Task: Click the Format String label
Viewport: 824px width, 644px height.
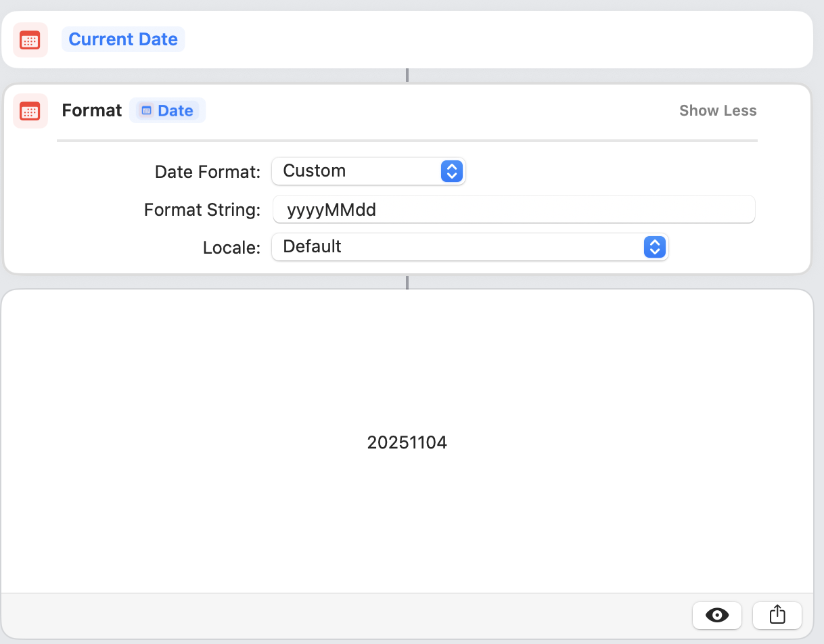Action: click(202, 210)
